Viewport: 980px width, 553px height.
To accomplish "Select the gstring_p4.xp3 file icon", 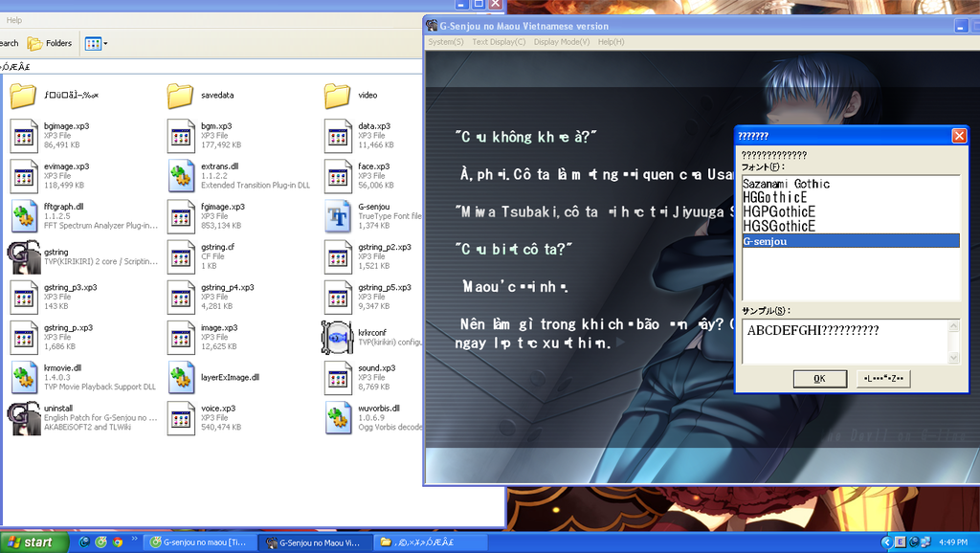I will click(x=181, y=297).
